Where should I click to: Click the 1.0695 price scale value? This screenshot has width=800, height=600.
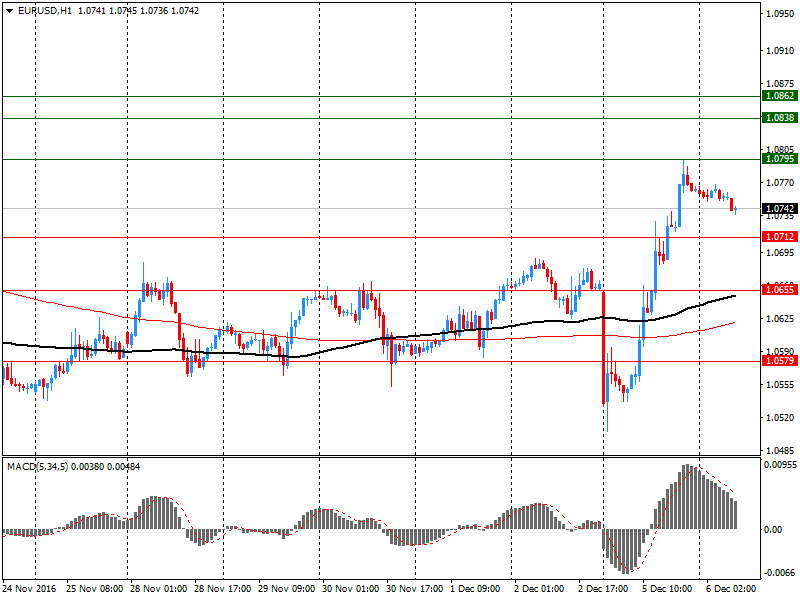coord(780,253)
